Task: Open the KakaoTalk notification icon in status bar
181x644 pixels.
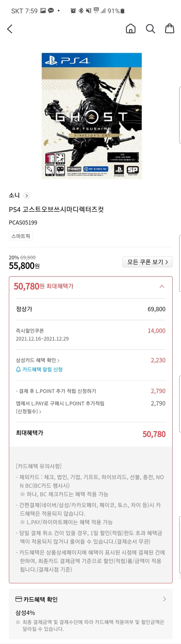Action: pos(51,10)
